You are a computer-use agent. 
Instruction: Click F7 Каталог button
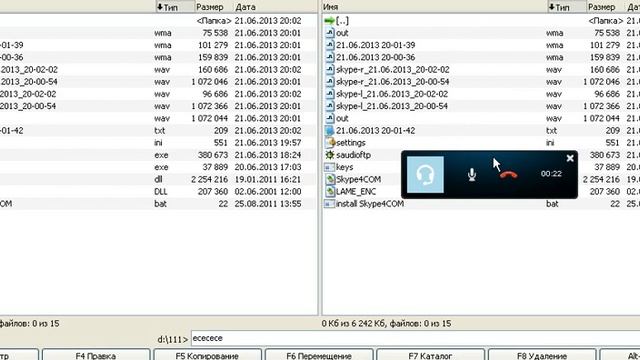pos(431,355)
